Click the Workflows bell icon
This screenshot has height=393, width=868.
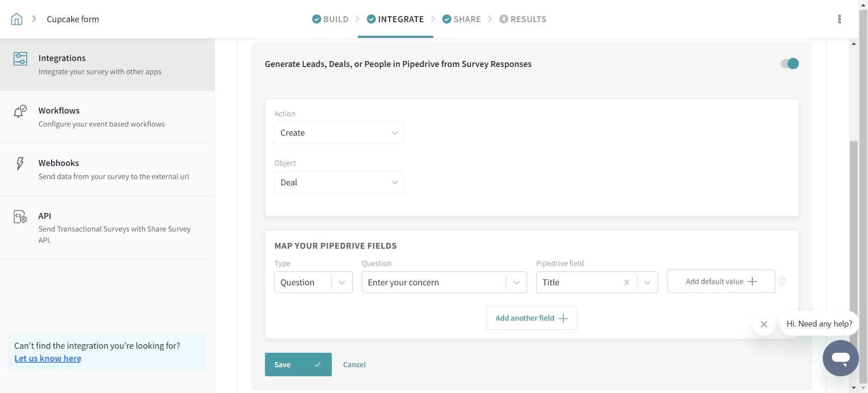coord(20,111)
